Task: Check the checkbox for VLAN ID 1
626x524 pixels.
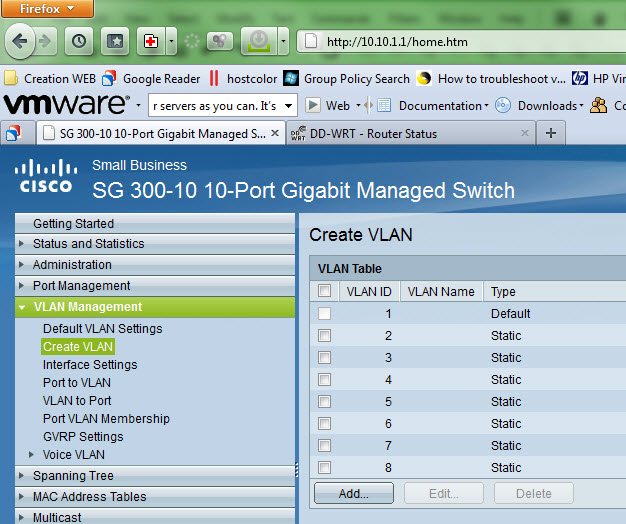Action: coord(325,313)
